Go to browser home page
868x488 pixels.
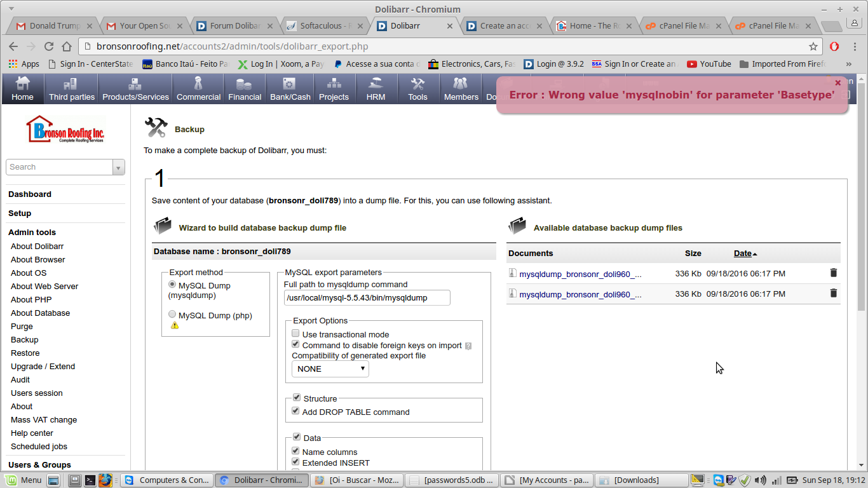pyautogui.click(x=67, y=46)
